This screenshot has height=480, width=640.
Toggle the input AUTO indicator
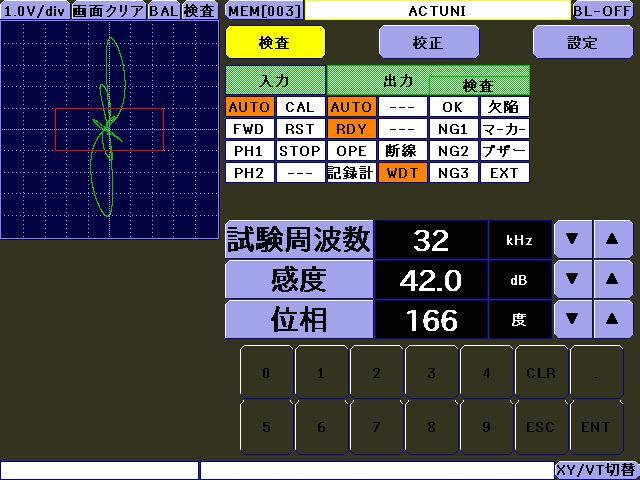[x=249, y=107]
